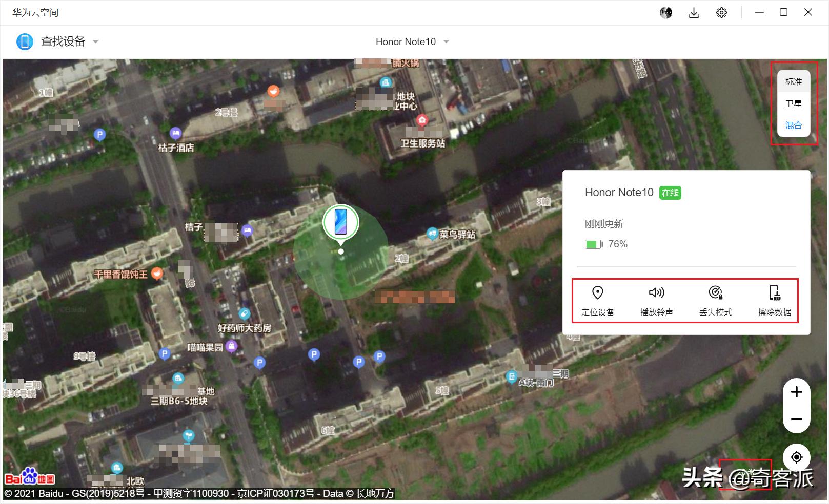This screenshot has width=829, height=504.
Task: Select the 混合 hybrid map view
Action: point(793,125)
